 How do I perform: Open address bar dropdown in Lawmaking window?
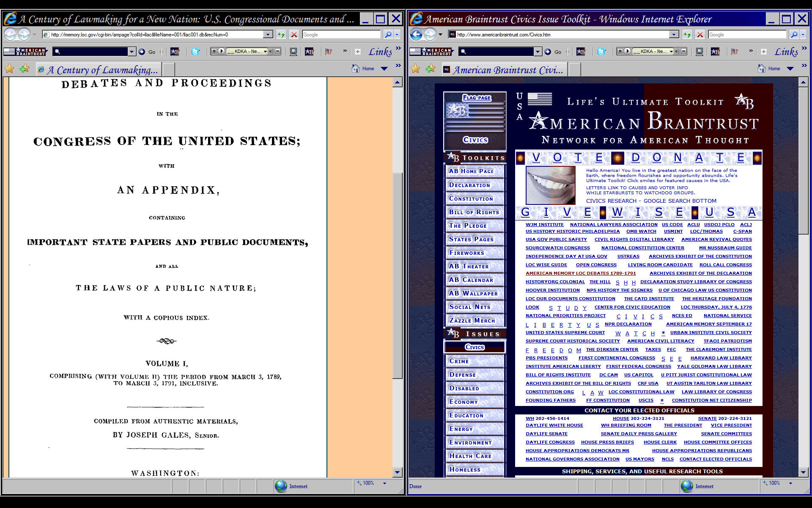(268, 34)
